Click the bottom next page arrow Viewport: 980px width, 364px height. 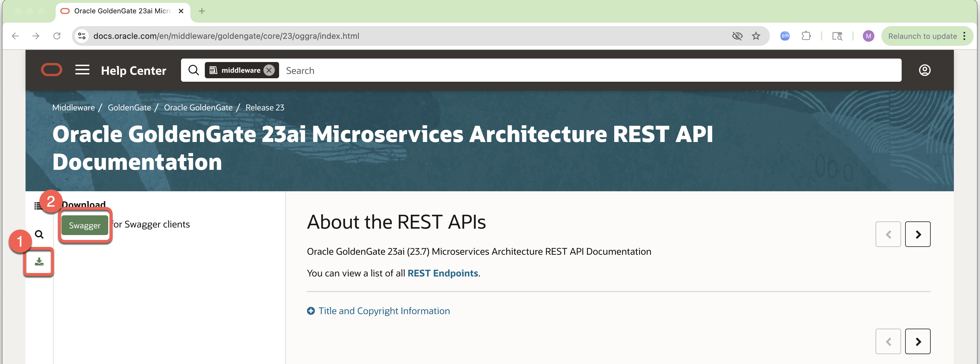(917, 342)
